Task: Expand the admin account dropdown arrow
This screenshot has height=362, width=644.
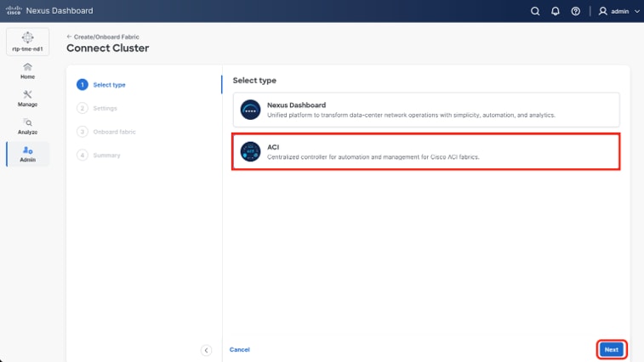Action: 637,12
